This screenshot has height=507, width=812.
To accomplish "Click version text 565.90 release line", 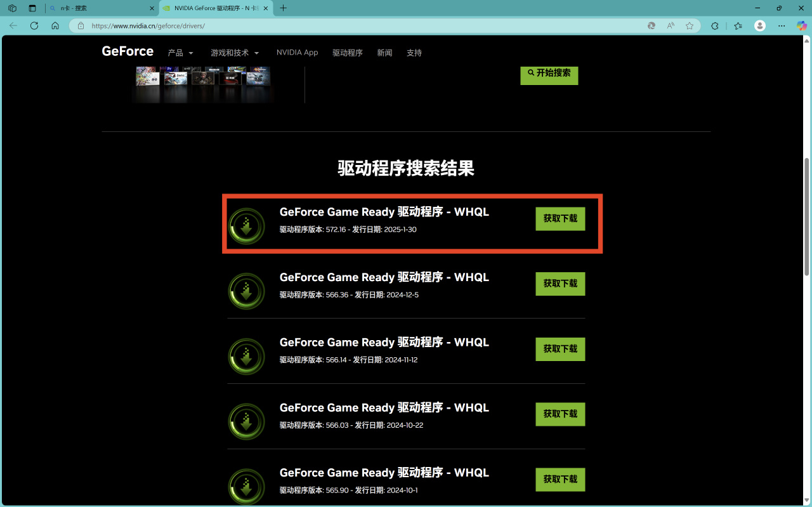I will [x=349, y=491].
